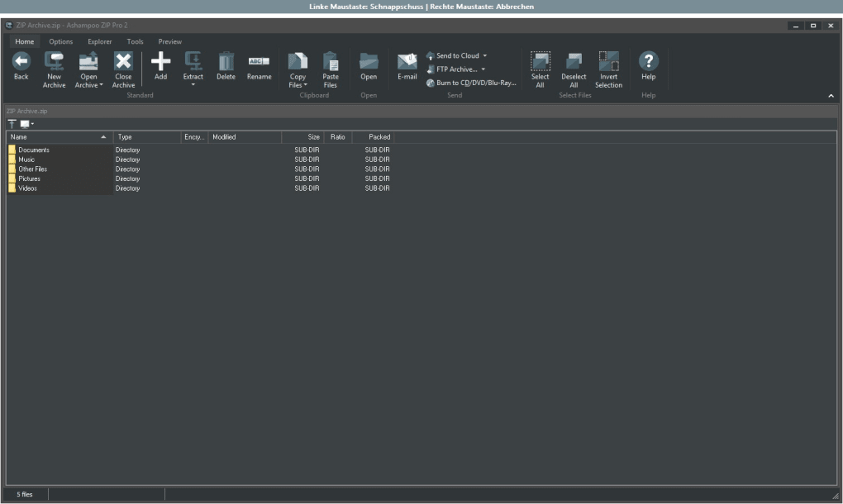843x504 pixels.
Task: Click the Rename icon
Action: coord(258,66)
